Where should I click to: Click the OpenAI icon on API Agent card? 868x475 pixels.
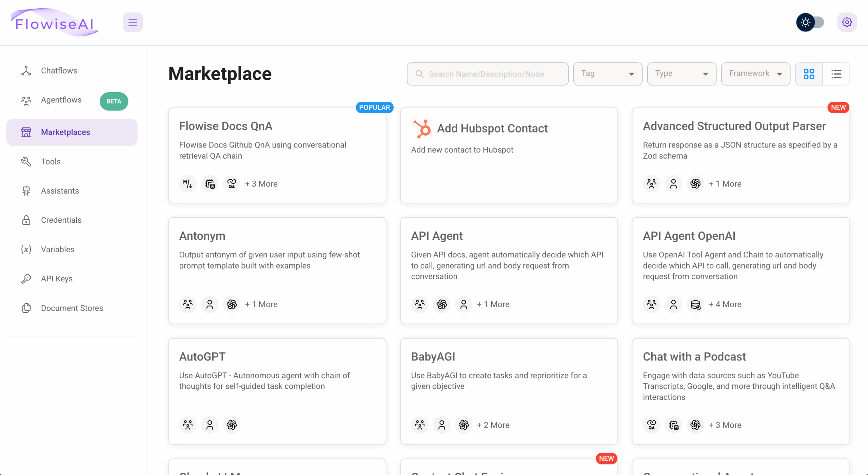pos(441,304)
